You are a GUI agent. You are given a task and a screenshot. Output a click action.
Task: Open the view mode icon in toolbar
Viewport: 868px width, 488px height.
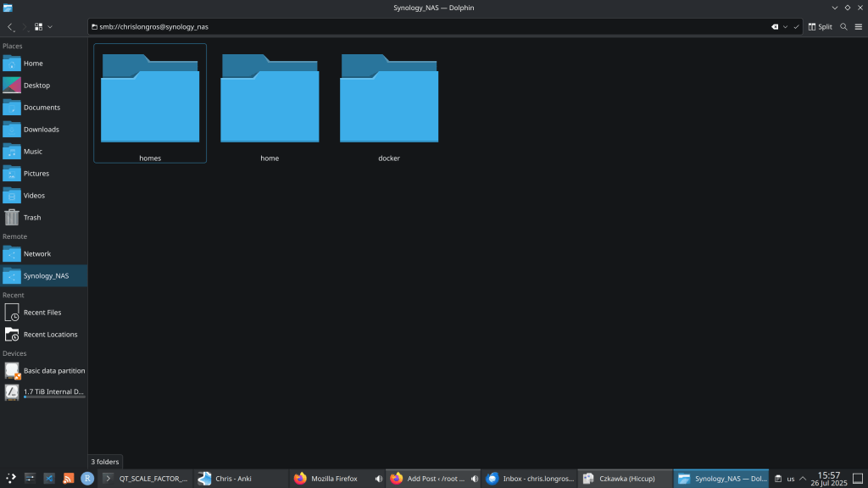click(39, 27)
